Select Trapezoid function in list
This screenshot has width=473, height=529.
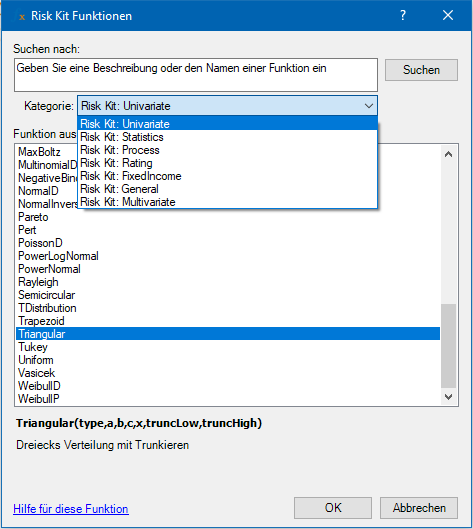(x=228, y=321)
